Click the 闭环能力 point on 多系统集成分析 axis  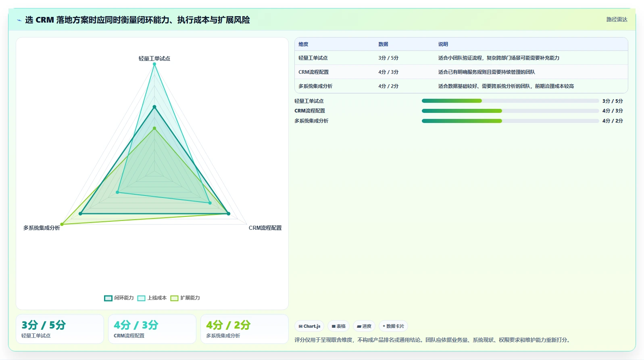coord(80,214)
